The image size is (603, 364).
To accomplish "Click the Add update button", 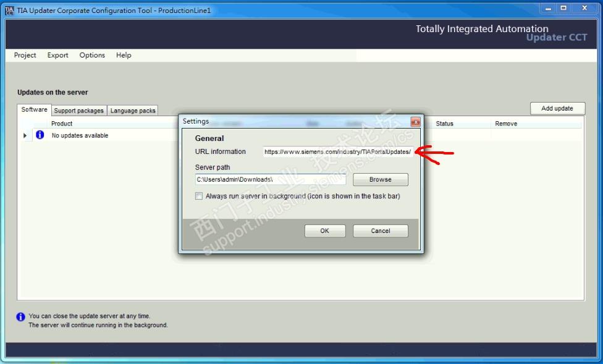I will coord(557,109).
